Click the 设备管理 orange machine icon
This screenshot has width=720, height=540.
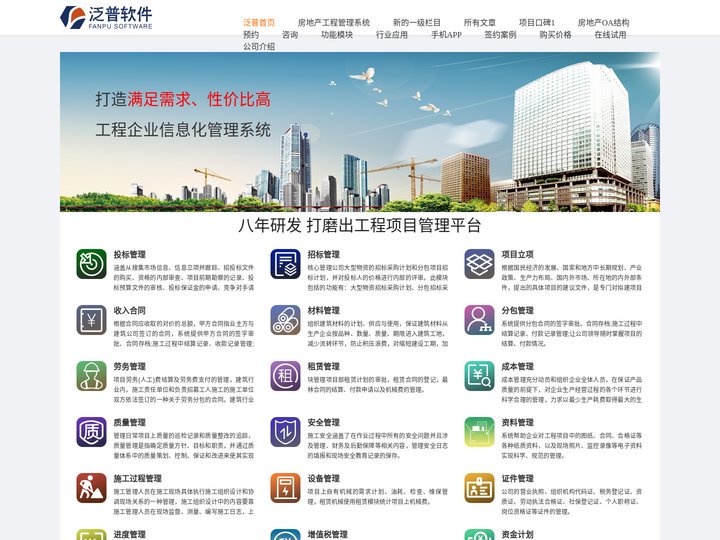pos(285,488)
